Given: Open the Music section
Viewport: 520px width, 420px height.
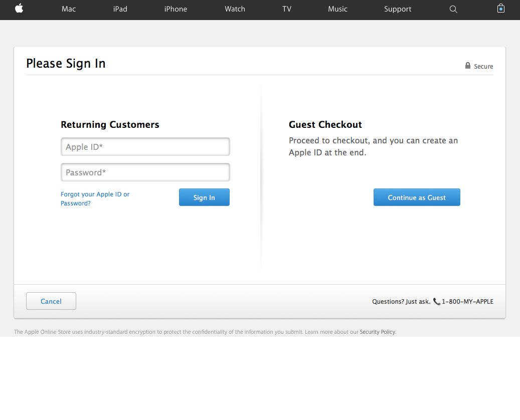Looking at the screenshot, I should pyautogui.click(x=337, y=9).
